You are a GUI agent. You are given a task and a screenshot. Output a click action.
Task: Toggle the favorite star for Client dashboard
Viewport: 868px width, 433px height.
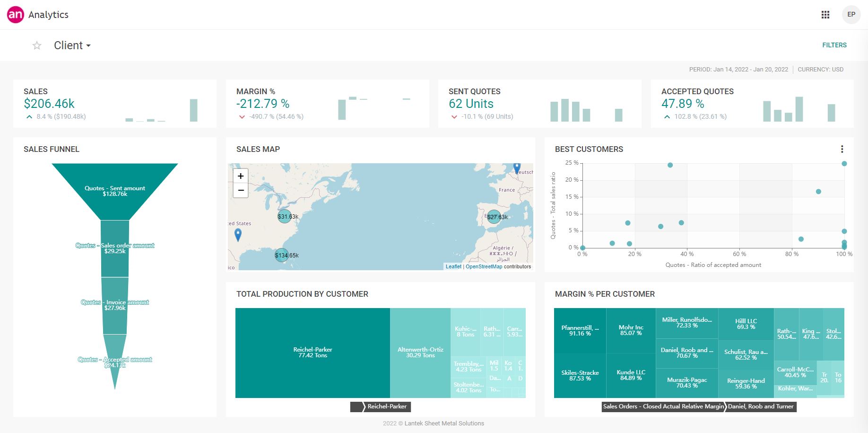point(37,45)
